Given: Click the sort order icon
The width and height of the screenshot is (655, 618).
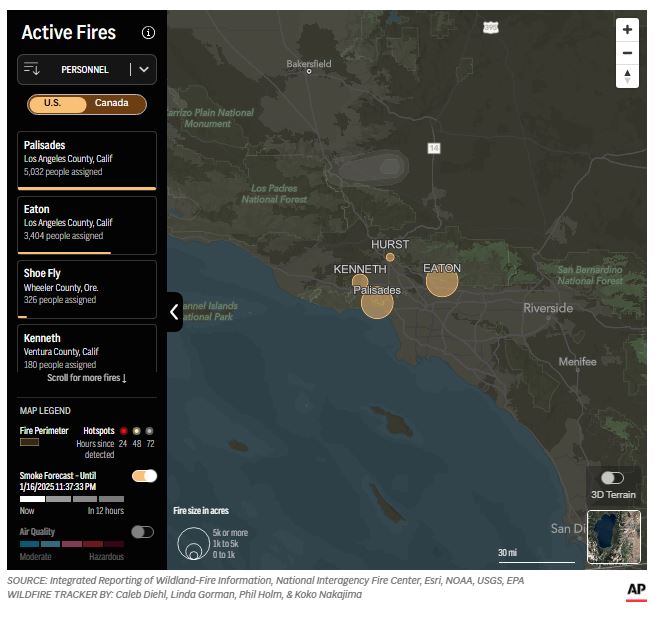Looking at the screenshot, I should pos(32,69).
